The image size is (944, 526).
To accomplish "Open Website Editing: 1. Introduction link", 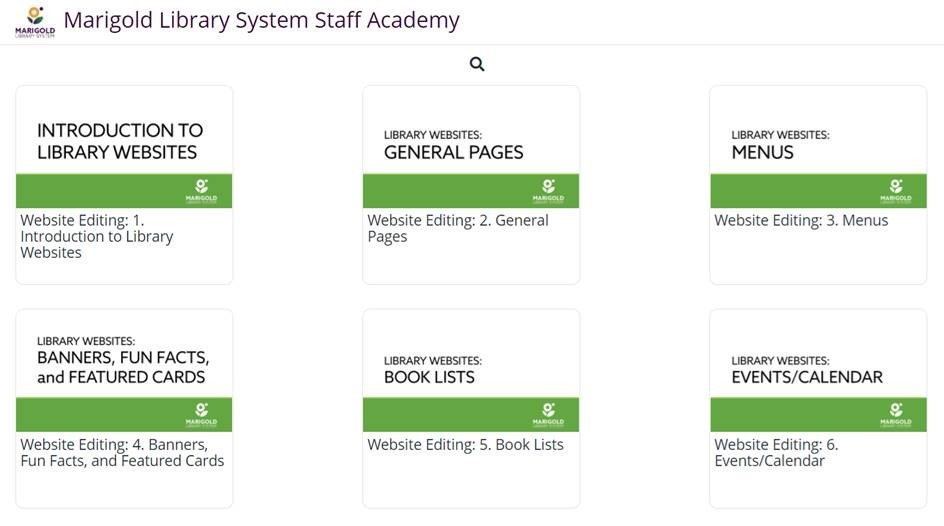I will click(x=97, y=237).
